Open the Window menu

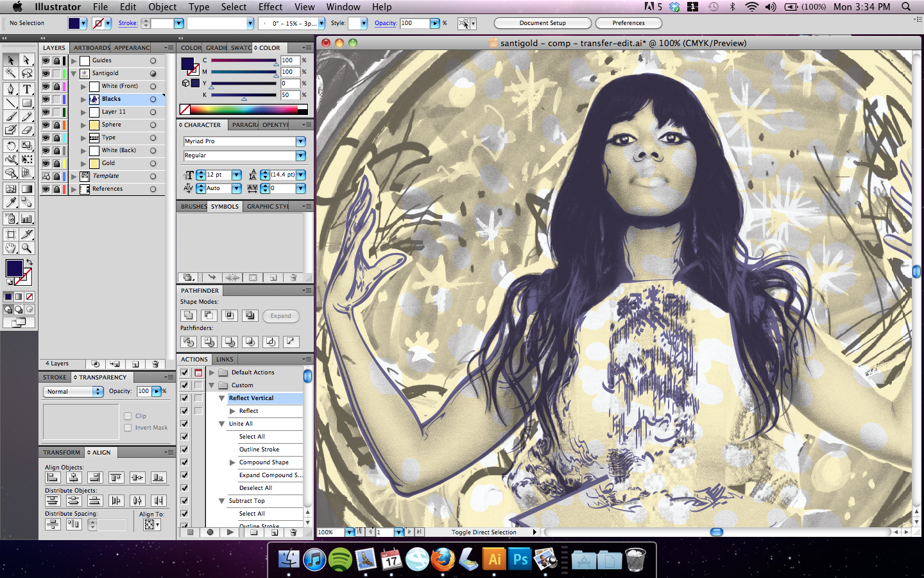(x=343, y=7)
